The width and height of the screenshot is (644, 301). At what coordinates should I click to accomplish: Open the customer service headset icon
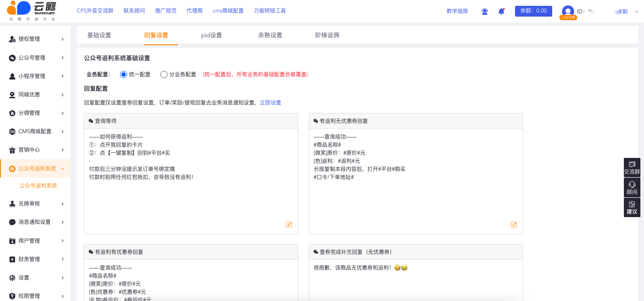pos(485,11)
